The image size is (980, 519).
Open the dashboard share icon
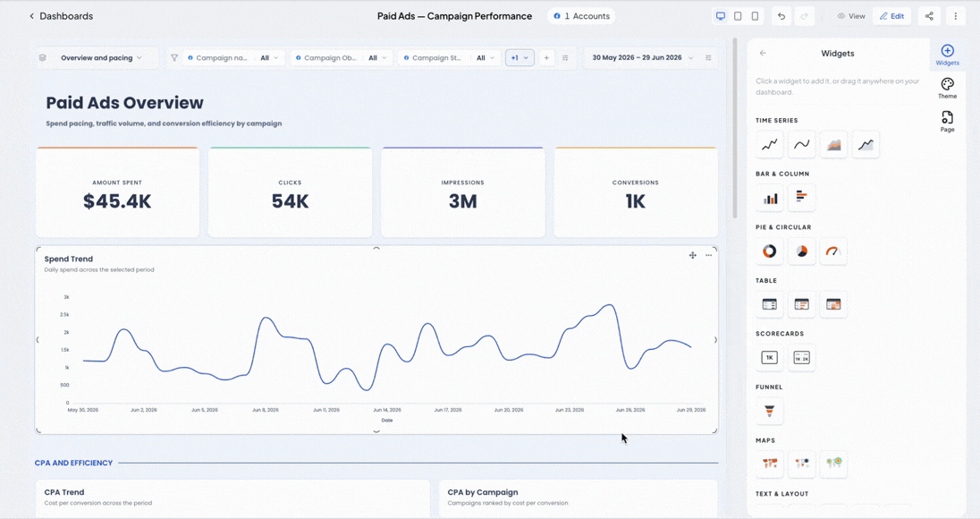929,16
